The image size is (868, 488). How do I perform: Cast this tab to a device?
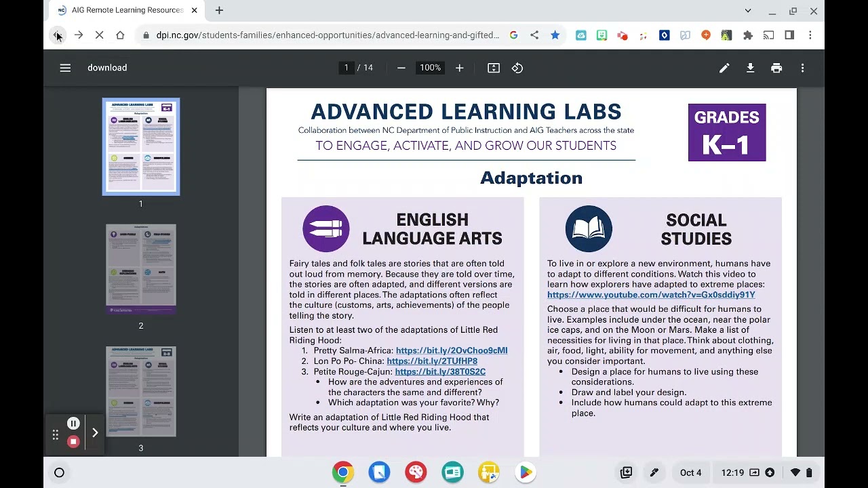point(768,35)
